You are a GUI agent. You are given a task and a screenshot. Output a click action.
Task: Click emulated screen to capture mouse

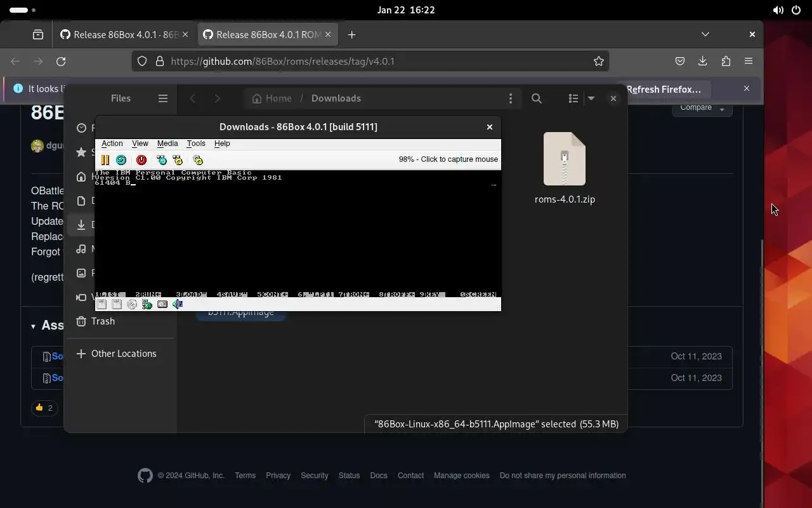click(x=298, y=234)
